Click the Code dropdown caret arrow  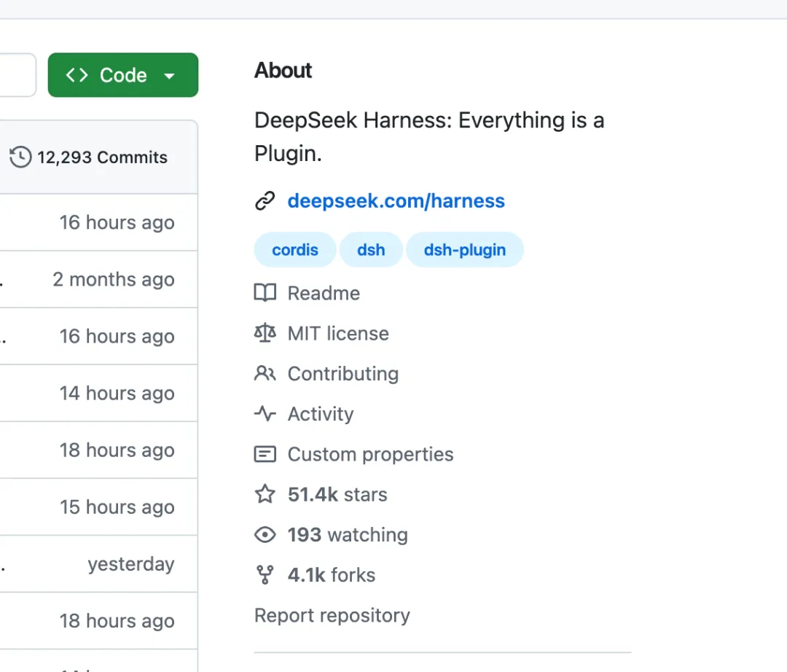(x=170, y=77)
